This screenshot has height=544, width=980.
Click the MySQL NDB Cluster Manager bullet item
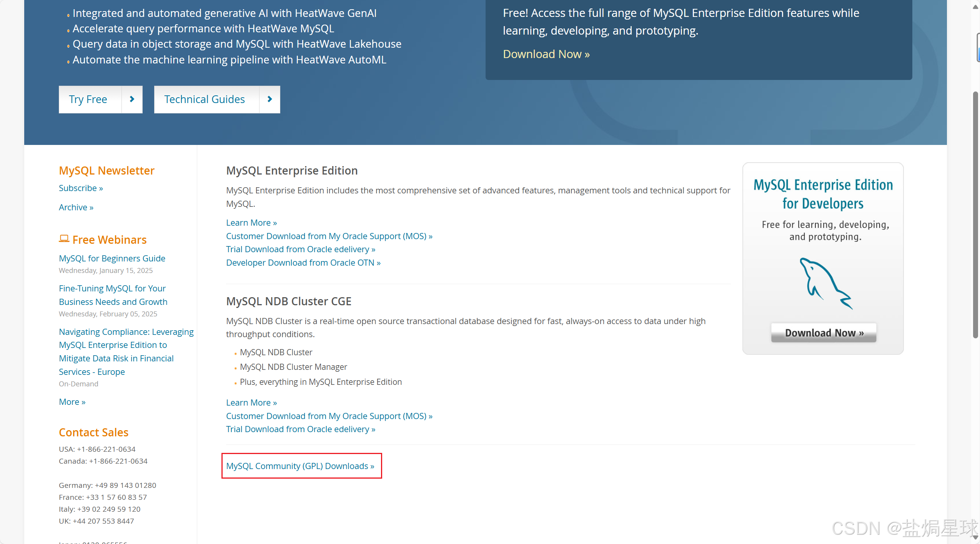tap(293, 367)
